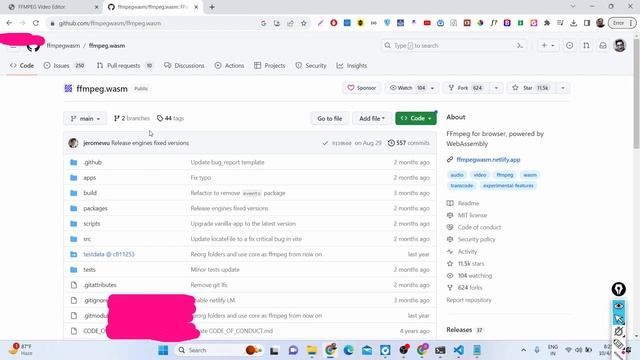This screenshot has width=640, height=360.
Task: Select the ffmpeg topic tag
Action: [505, 175]
